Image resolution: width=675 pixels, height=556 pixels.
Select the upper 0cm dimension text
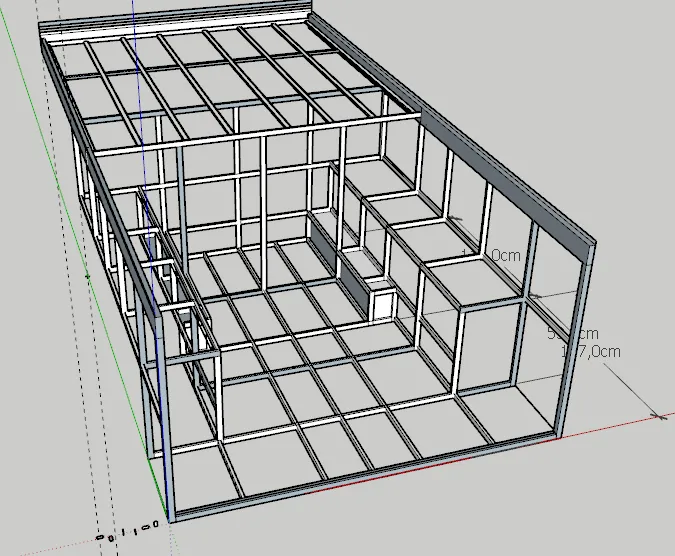[x=506, y=255]
